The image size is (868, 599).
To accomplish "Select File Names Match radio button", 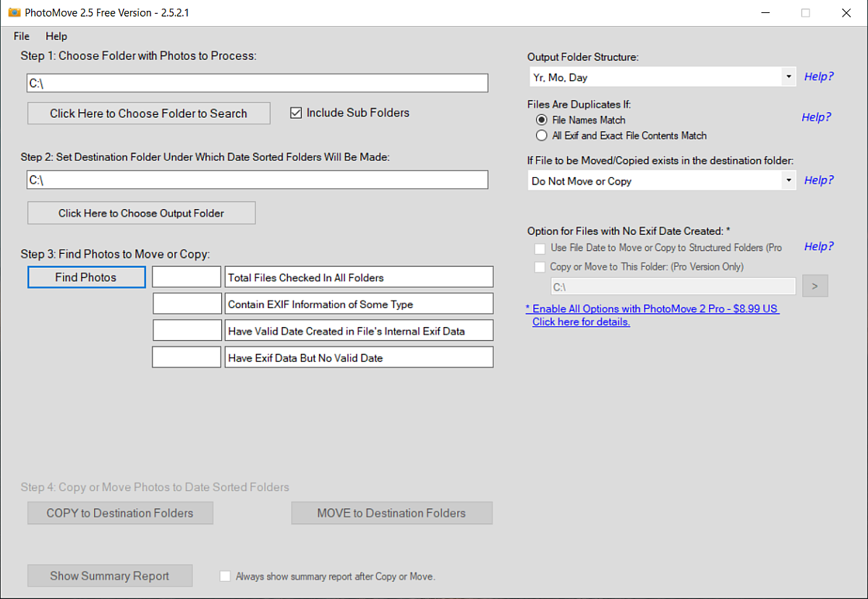I will [542, 120].
